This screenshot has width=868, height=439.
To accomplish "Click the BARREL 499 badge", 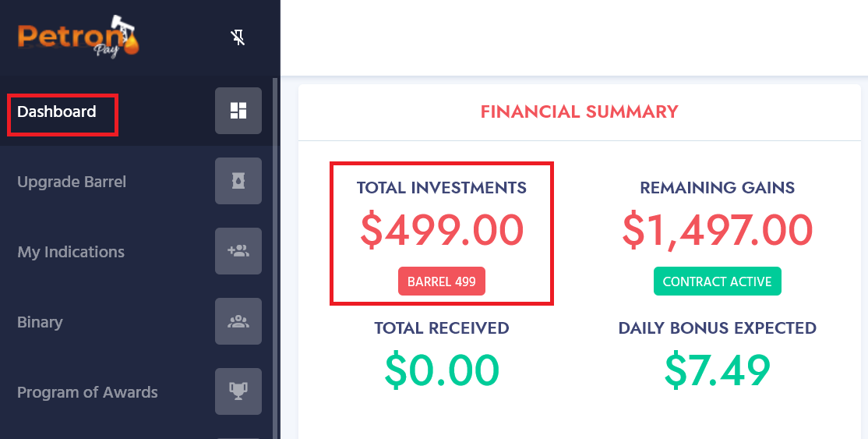I will [442, 281].
